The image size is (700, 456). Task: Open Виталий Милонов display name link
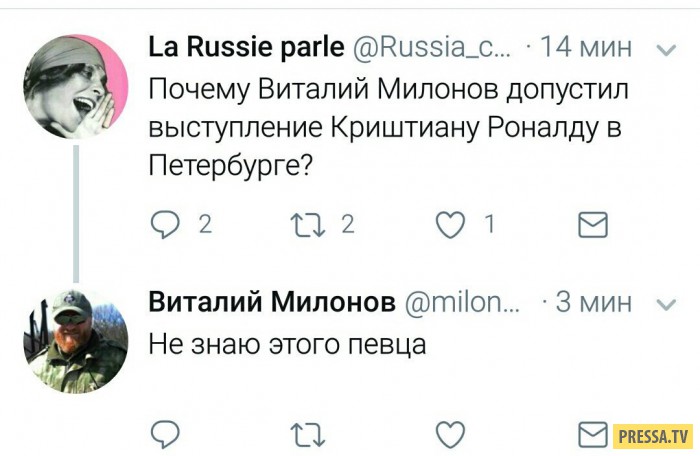pos(272,302)
